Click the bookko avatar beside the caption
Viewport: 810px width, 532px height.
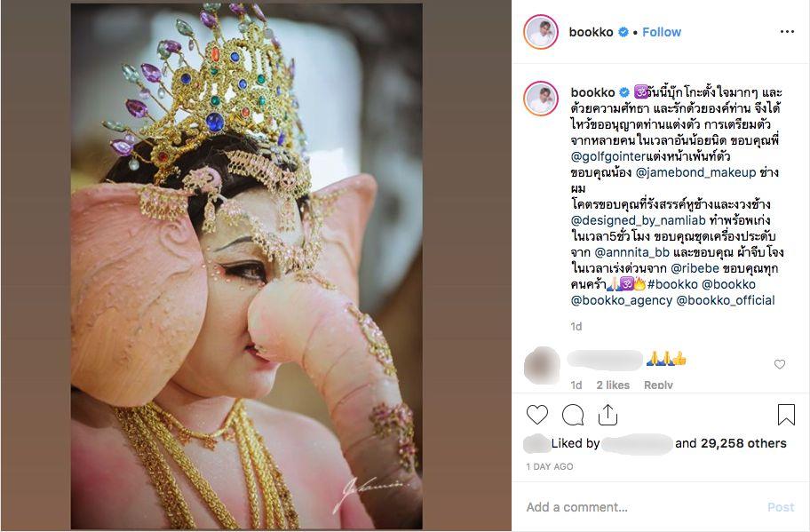[541, 98]
